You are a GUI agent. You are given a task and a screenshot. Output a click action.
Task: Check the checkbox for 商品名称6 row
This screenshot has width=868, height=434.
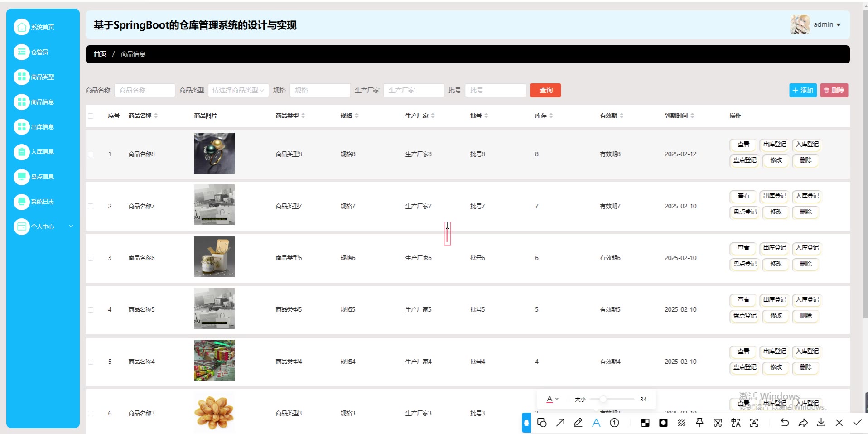pos(91,258)
